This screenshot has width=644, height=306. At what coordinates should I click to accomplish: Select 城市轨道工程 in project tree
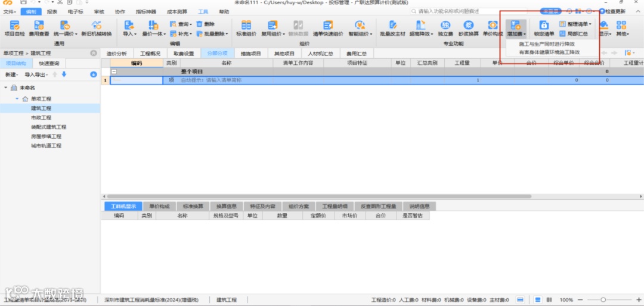[46, 146]
